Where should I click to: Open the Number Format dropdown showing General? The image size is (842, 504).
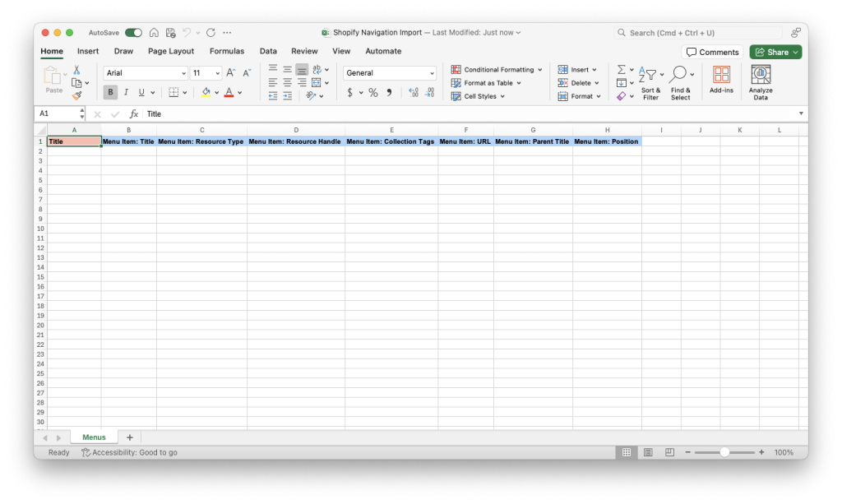click(x=389, y=73)
